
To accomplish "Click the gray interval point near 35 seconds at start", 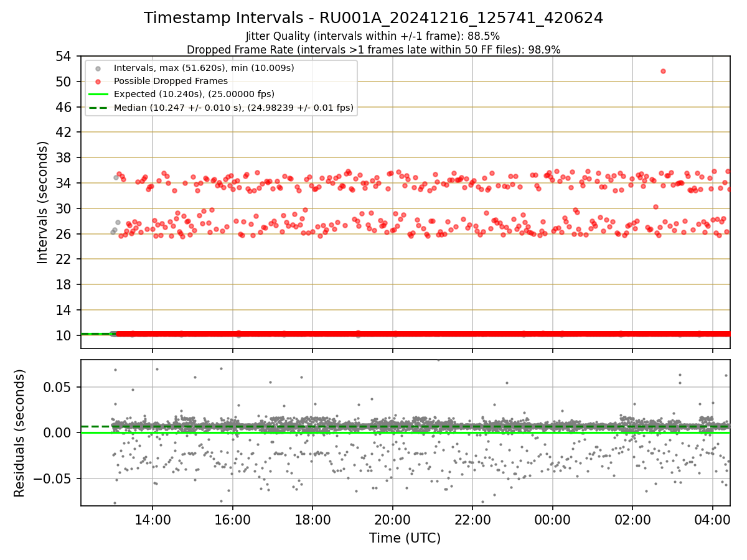I will click(116, 177).
